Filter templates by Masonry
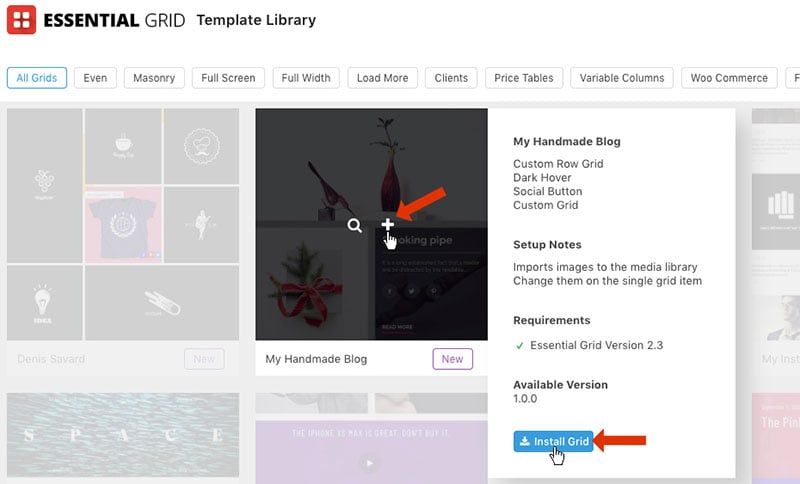This screenshot has width=800, height=484. [154, 78]
